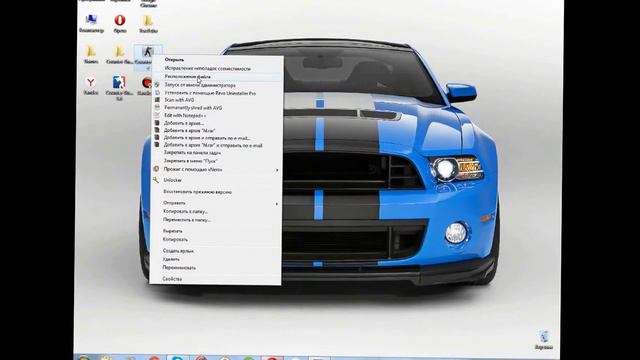Screen dimensions: 640x360
Task: Click the WinRAR icon beside 'Добавить в архив...'
Action: (x=157, y=122)
